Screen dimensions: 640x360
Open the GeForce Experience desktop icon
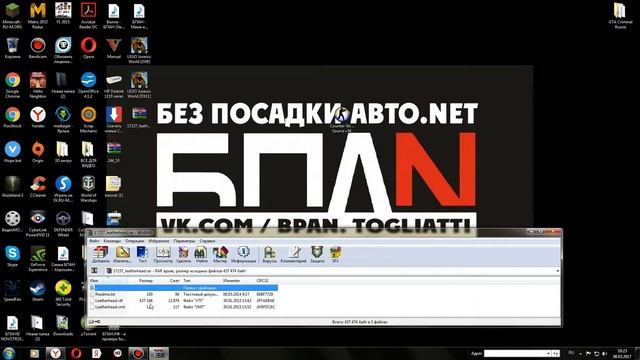coord(38,258)
